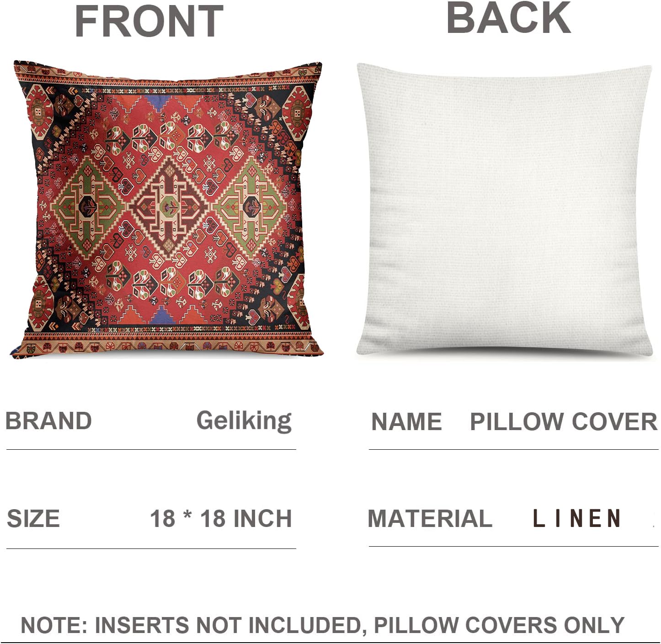Click the green diamond motif on right of pillow
Image resolution: width=661 pixels, height=644 pixels.
coord(250,207)
